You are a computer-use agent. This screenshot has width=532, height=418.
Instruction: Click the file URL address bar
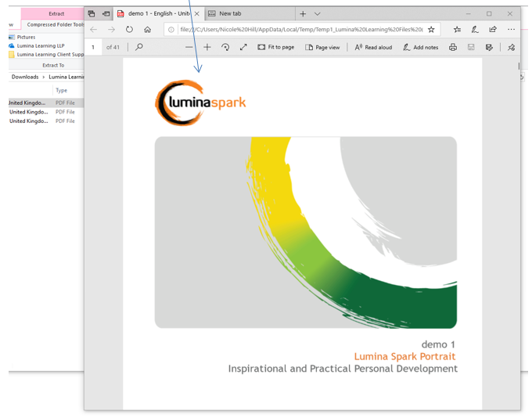301,30
